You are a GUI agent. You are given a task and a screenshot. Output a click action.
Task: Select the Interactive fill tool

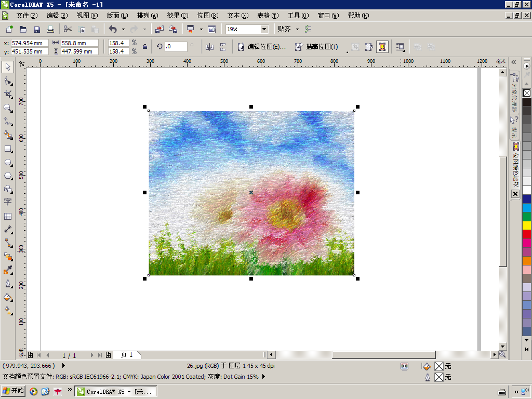8,311
